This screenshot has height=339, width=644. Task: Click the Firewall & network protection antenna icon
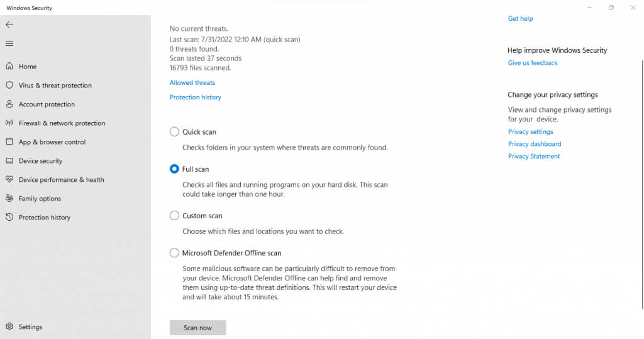point(9,123)
